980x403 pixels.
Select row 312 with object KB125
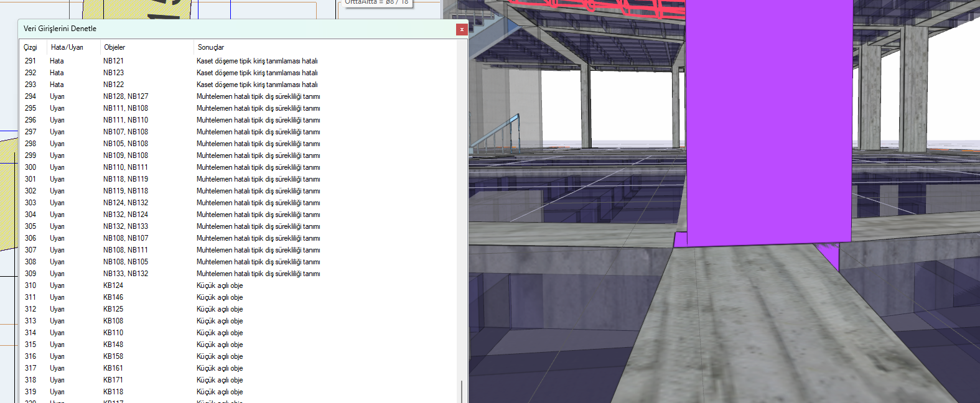[x=238, y=309]
